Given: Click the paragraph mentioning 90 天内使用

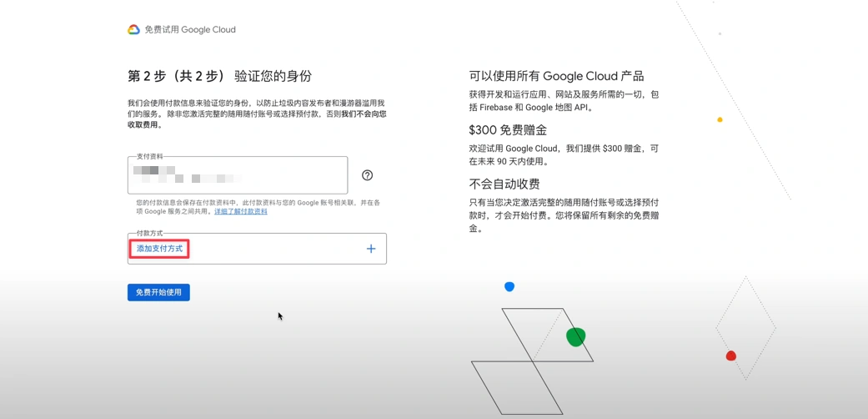Looking at the screenshot, I should pyautogui.click(x=564, y=154).
